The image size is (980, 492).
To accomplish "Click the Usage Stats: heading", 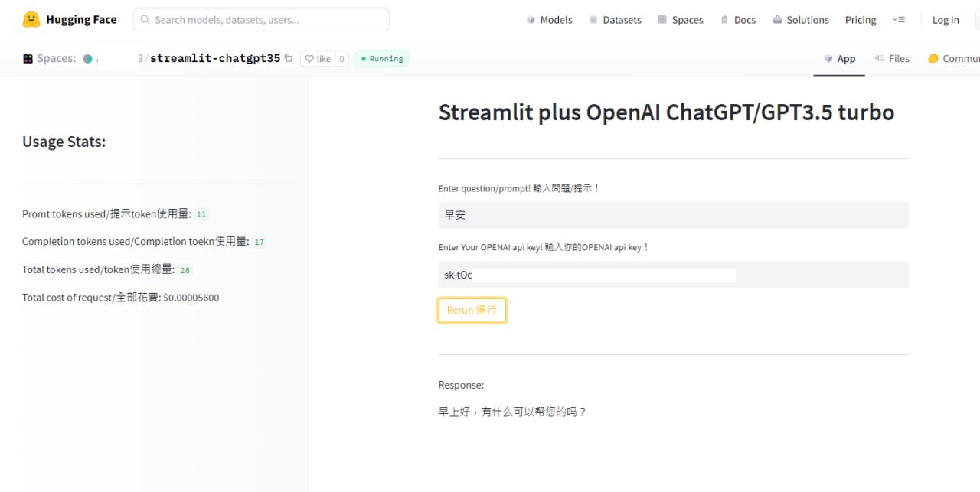I will pos(64,142).
